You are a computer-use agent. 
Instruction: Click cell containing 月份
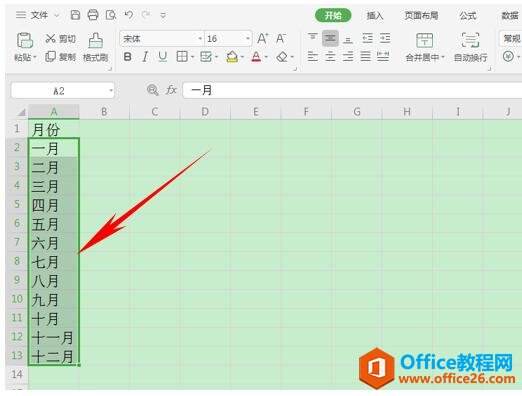pyautogui.click(x=54, y=129)
